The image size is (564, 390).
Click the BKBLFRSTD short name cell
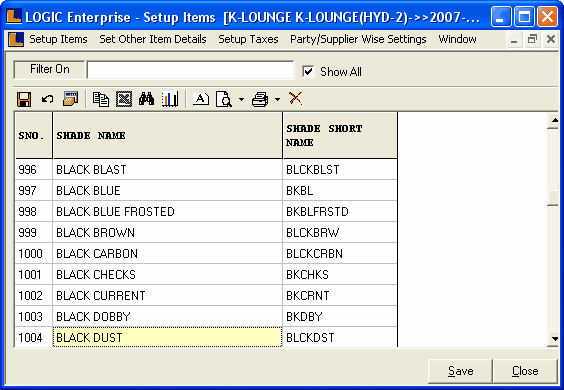[x=340, y=212]
